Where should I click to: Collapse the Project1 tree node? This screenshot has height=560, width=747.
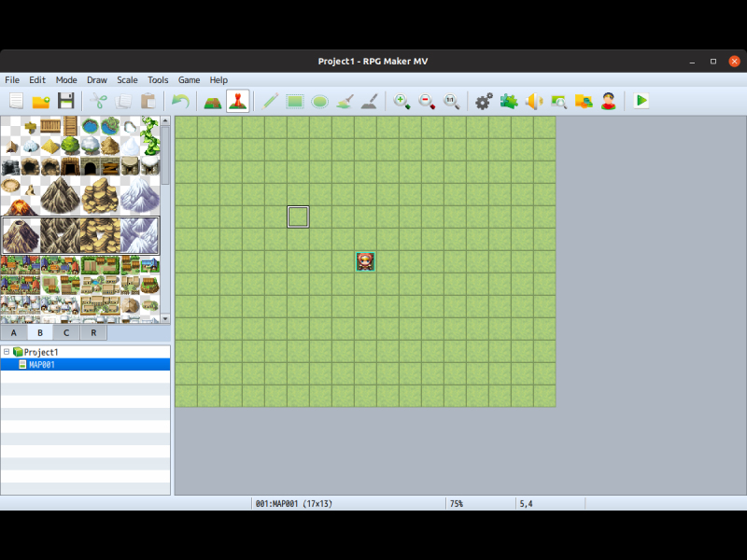pyautogui.click(x=7, y=352)
